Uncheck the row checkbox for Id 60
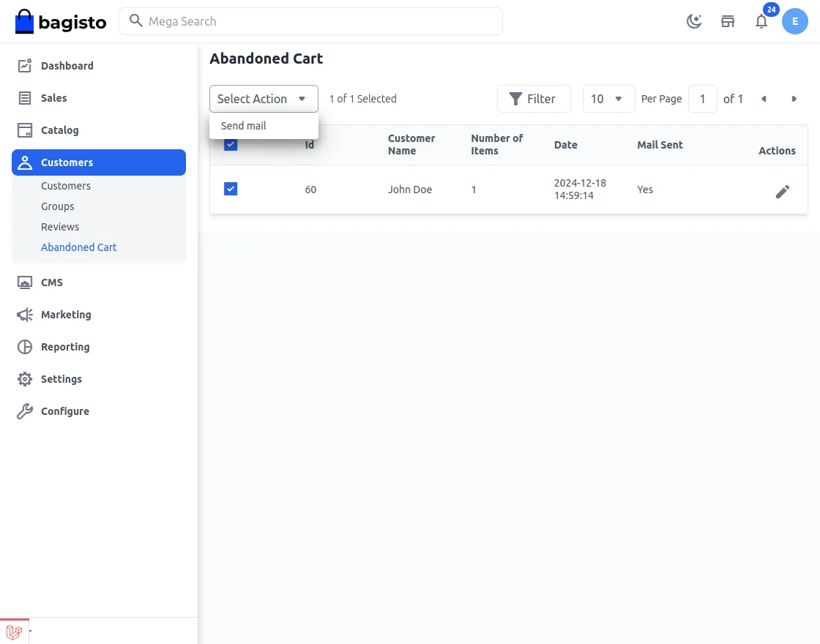The width and height of the screenshot is (820, 644). 231,190
